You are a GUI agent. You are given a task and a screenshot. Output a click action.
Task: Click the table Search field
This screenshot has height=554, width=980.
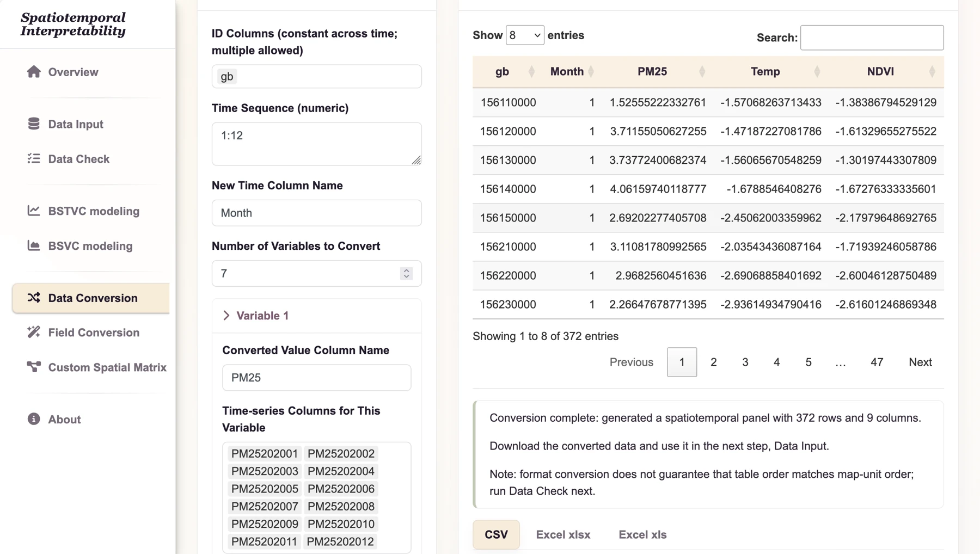pos(872,38)
